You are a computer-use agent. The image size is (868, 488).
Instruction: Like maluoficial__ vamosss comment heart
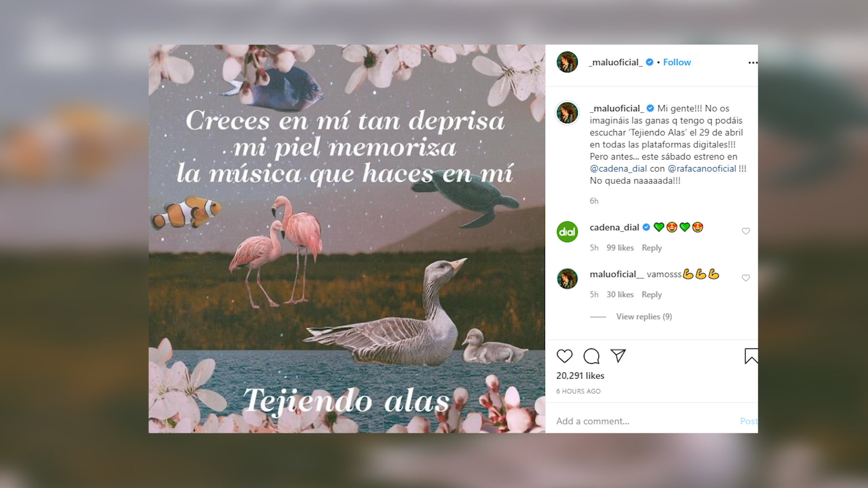pos(746,278)
